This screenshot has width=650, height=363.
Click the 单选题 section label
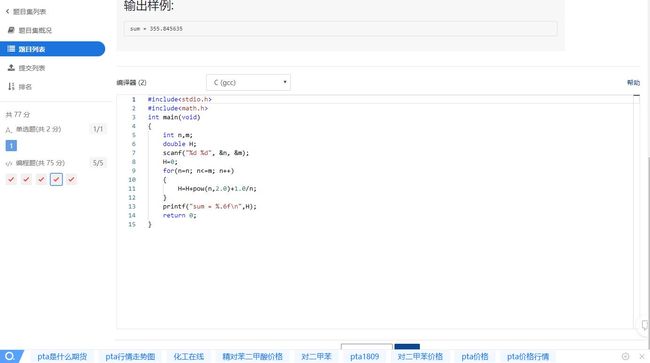[38, 129]
